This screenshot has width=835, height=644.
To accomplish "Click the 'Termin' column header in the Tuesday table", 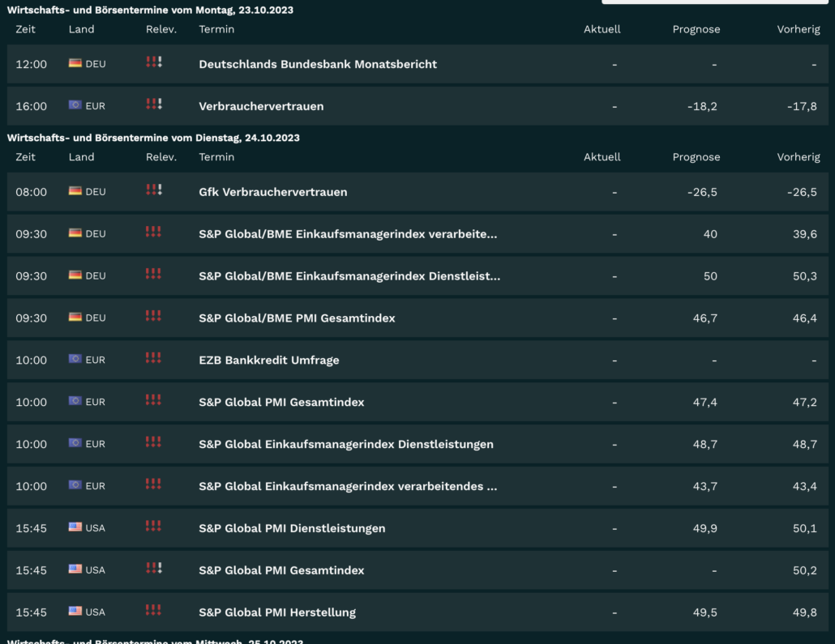I will (216, 157).
